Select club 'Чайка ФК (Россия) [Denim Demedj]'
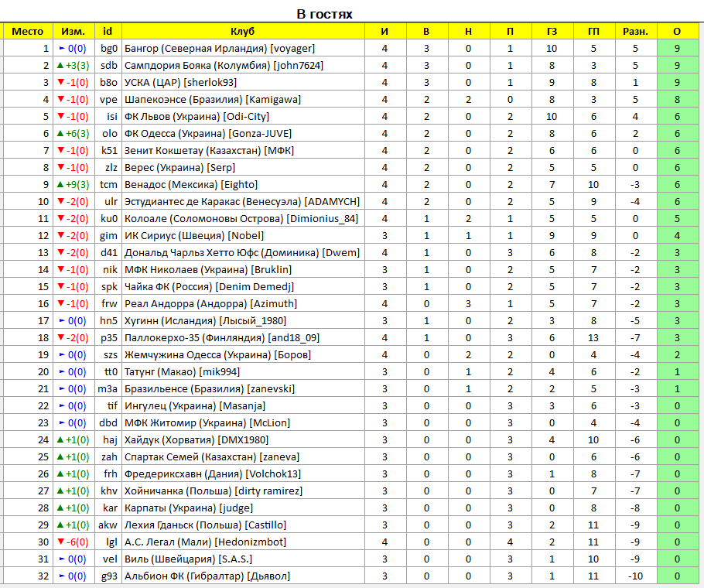This screenshot has width=704, height=588. pos(209,287)
